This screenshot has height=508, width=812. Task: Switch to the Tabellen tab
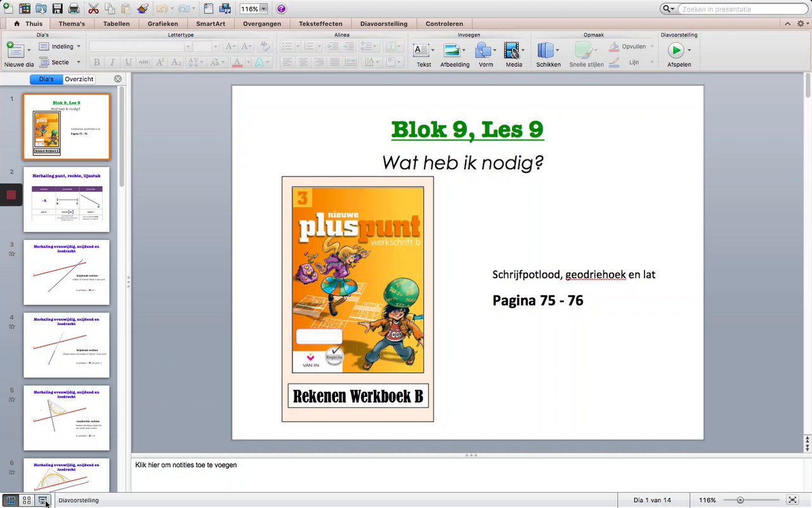click(116, 23)
